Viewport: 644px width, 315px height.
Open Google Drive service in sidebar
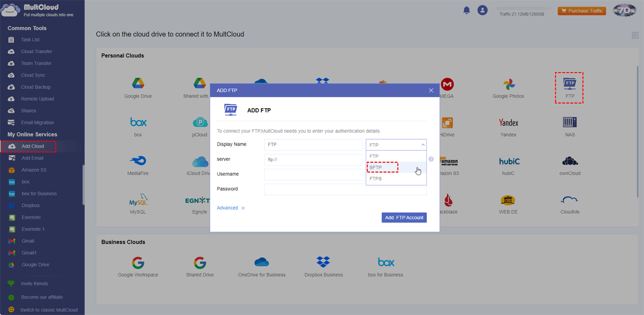(35, 265)
